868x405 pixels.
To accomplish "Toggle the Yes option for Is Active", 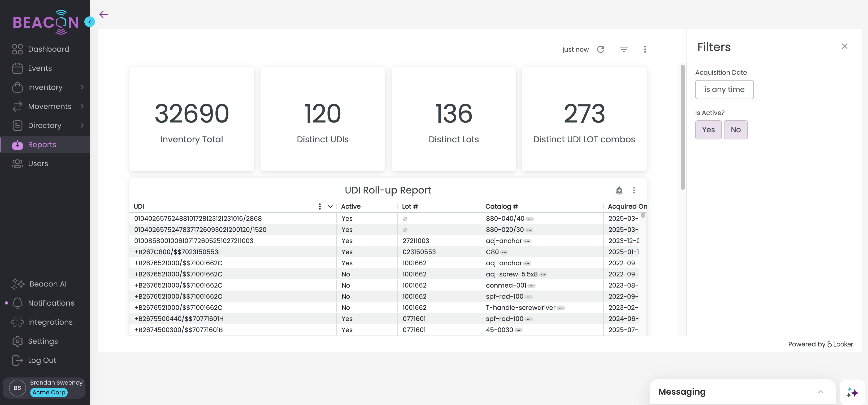I will [x=708, y=130].
